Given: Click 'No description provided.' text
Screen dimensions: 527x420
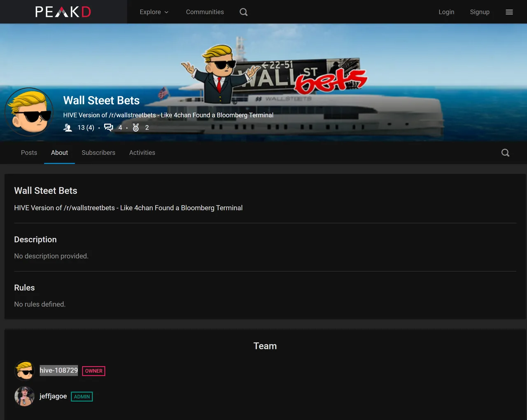Looking at the screenshot, I should (x=51, y=256).
